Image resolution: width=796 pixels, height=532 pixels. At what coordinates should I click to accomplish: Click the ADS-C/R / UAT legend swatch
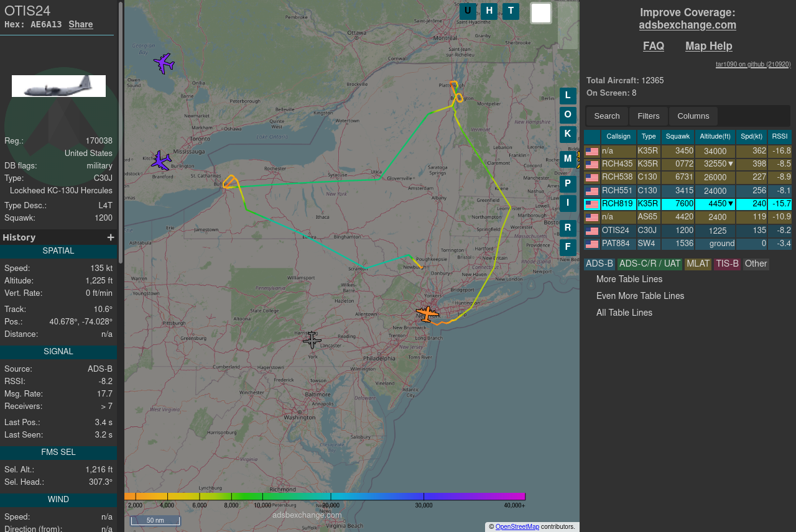650,264
